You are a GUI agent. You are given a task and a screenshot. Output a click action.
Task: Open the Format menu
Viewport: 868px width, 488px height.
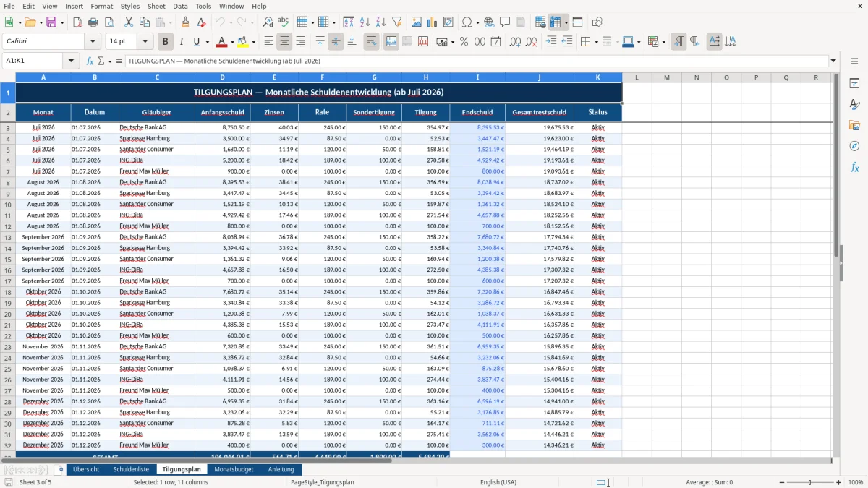tap(101, 6)
